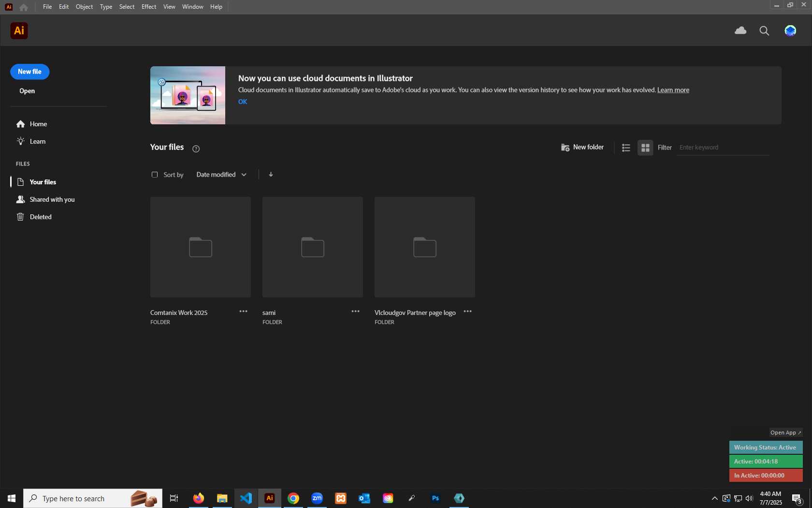The image size is (812, 508).
Task: Click the Open App button
Action: click(x=786, y=433)
